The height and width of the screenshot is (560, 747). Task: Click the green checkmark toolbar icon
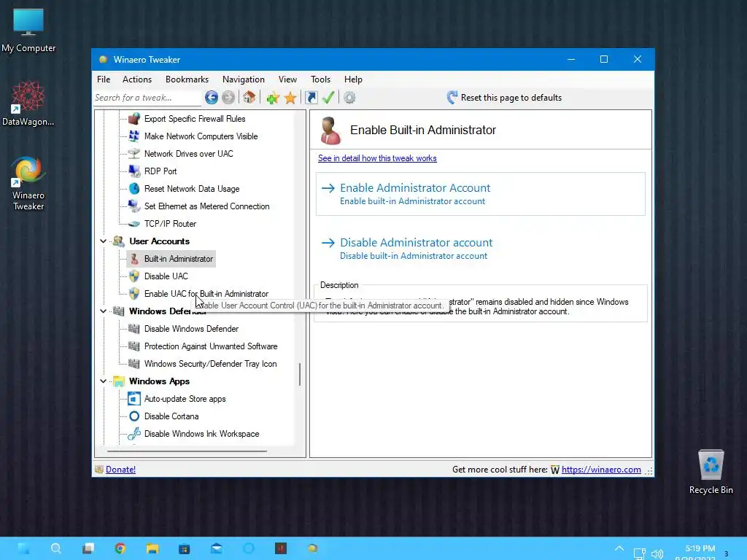click(x=328, y=98)
